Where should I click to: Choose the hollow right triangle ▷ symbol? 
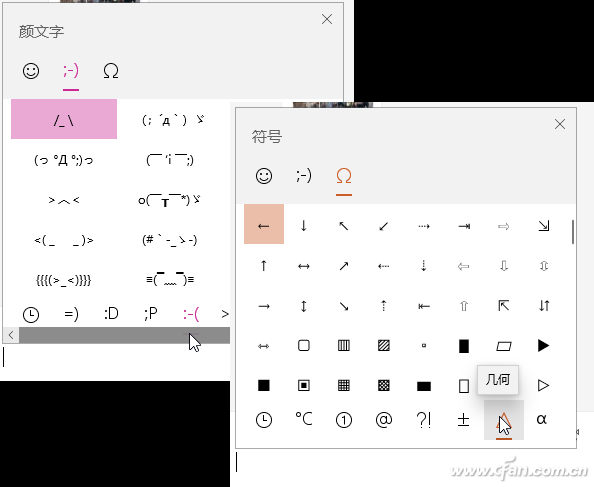click(x=544, y=386)
